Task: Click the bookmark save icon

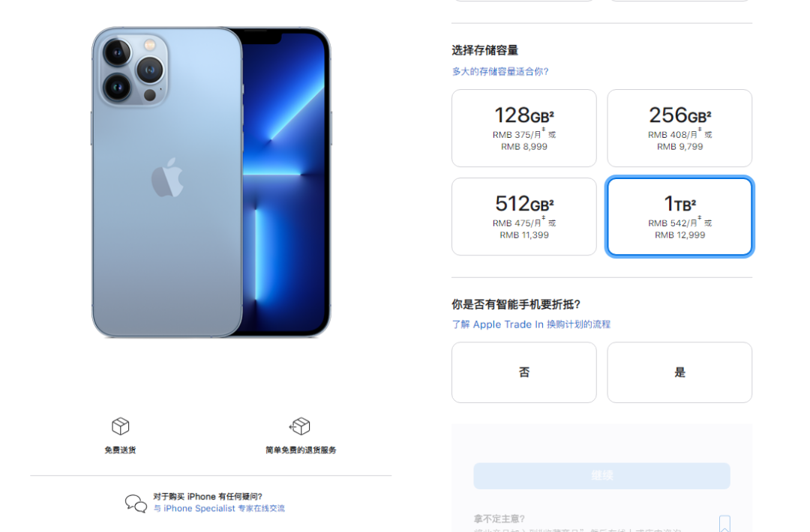Action: [x=724, y=523]
